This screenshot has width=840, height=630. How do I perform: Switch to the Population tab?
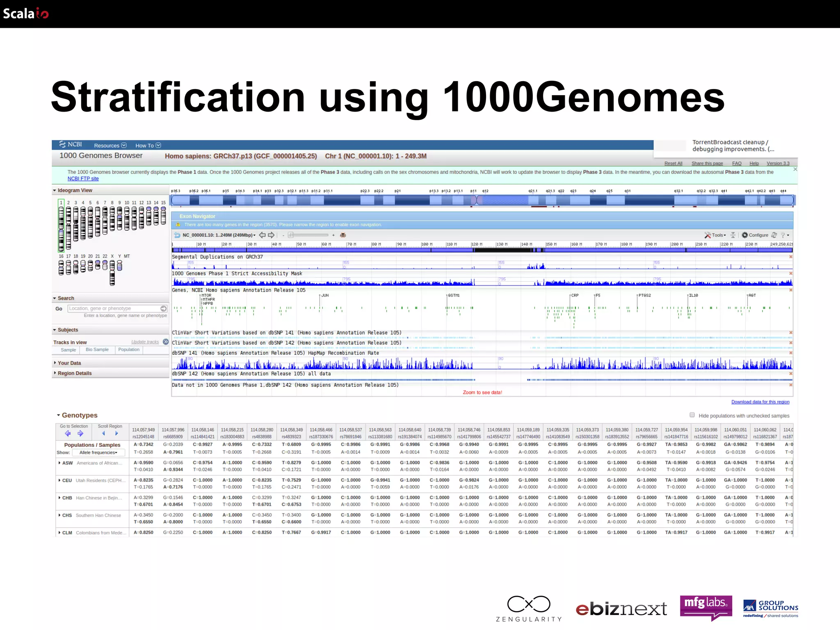click(129, 350)
